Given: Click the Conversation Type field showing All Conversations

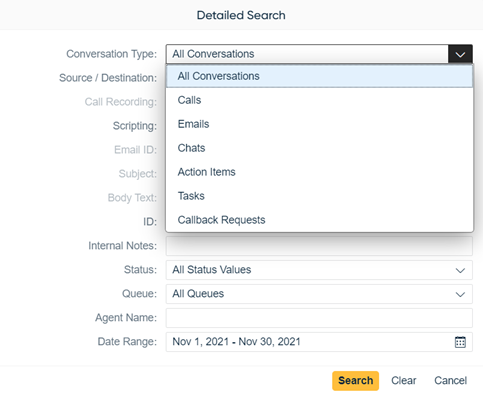Looking at the screenshot, I should pyautogui.click(x=307, y=54).
